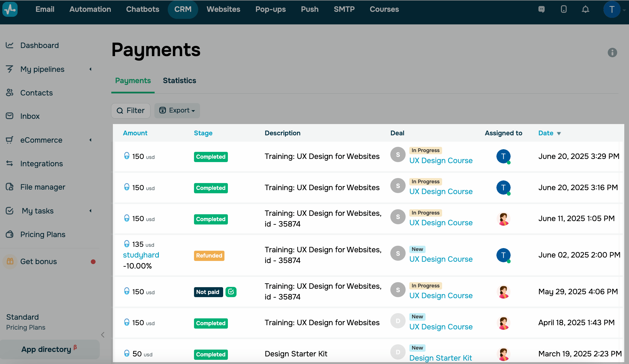Screen dimensions: 629x364
Task: Open the Design Starter Kit deal link
Action: coord(441,358)
